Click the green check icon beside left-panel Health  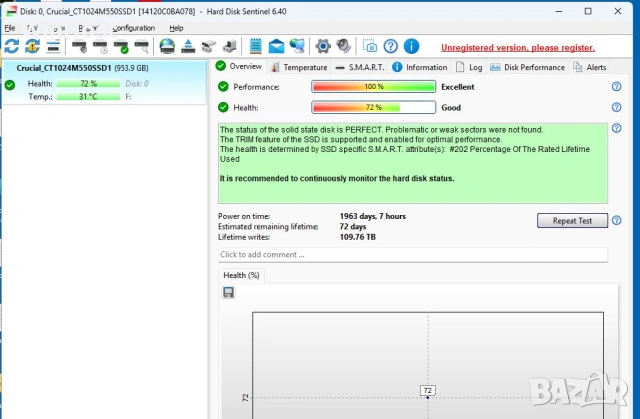click(x=10, y=85)
